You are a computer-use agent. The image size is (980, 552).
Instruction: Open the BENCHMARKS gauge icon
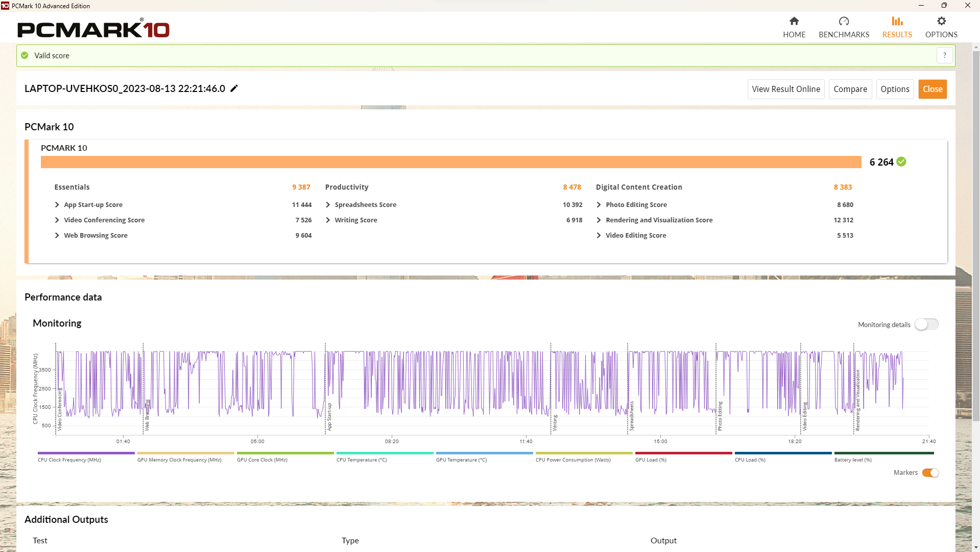844,21
